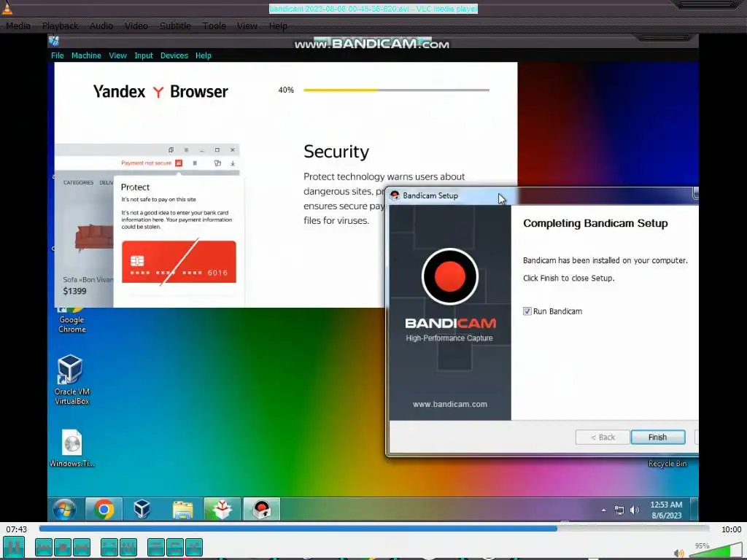Open the VLC Audio menu
This screenshot has width=747, height=560.
(101, 26)
